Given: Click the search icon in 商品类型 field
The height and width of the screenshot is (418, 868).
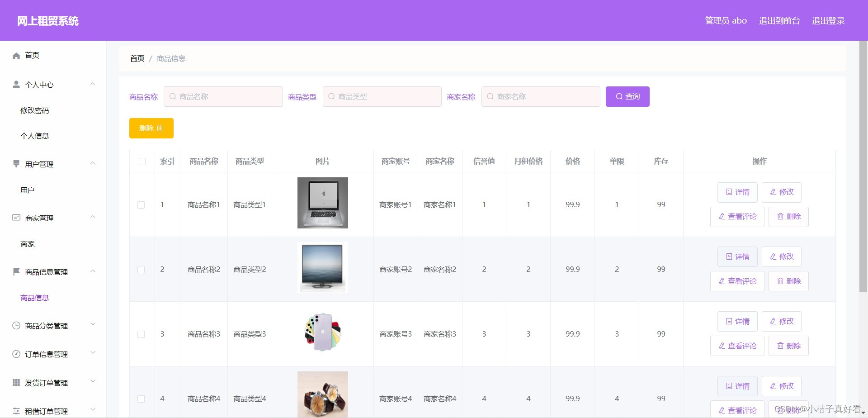Looking at the screenshot, I should [x=331, y=96].
